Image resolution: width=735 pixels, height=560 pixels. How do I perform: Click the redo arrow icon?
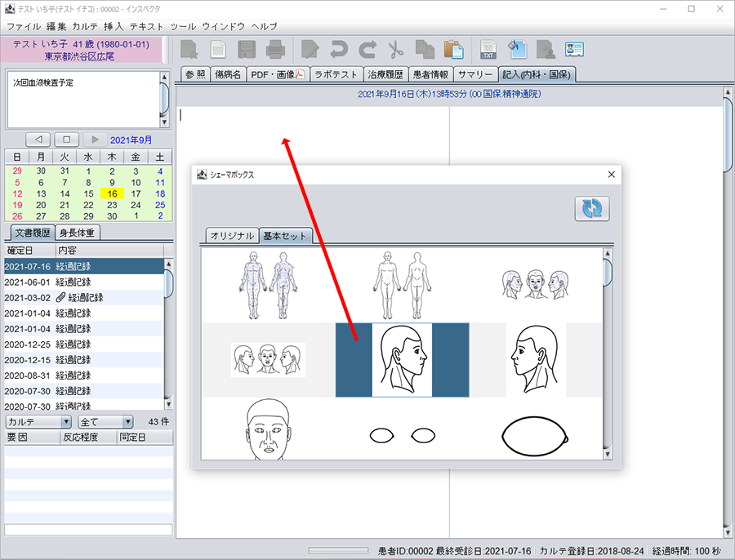[367, 50]
